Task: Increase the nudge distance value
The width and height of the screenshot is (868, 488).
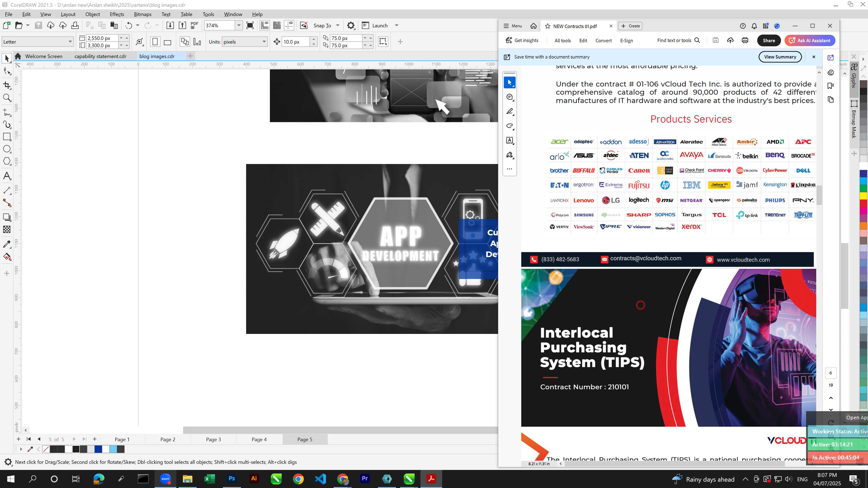Action: click(x=314, y=39)
